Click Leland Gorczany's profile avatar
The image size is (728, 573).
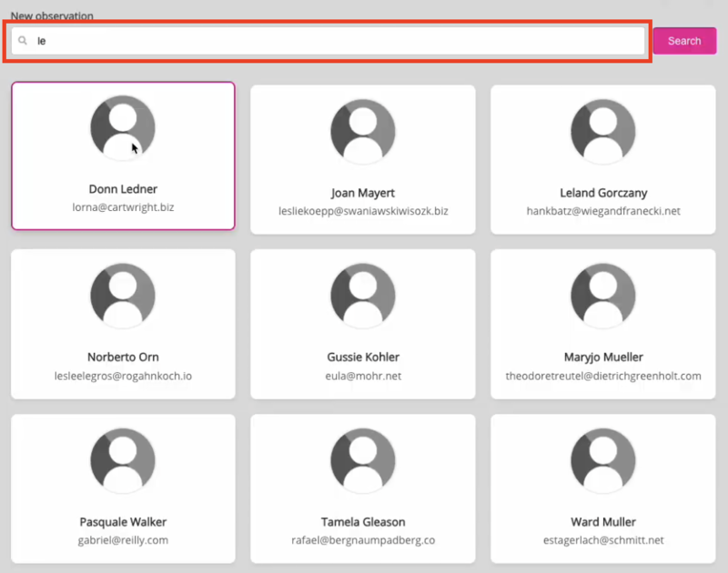tap(602, 131)
